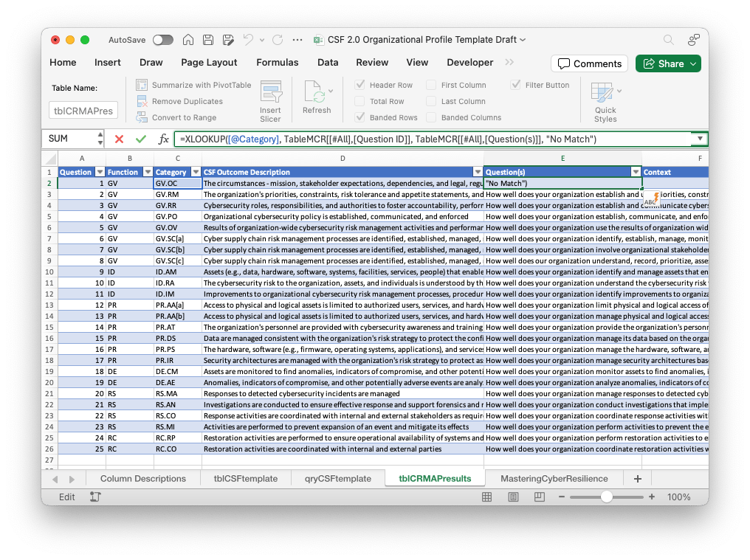Screen dimensions: 750x560
Task: Open the Comments pane
Action: [x=590, y=63]
